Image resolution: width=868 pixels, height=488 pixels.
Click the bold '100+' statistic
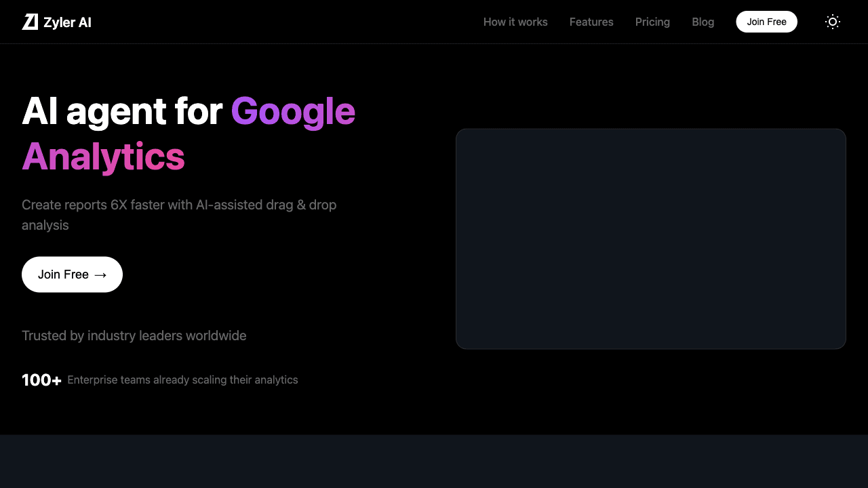click(41, 380)
